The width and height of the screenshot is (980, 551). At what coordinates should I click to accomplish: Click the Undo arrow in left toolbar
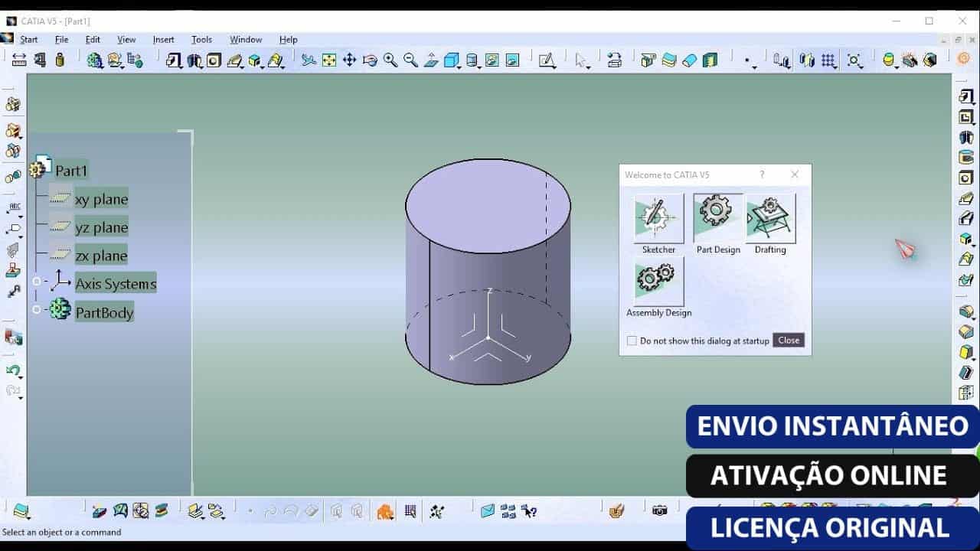tap(13, 371)
